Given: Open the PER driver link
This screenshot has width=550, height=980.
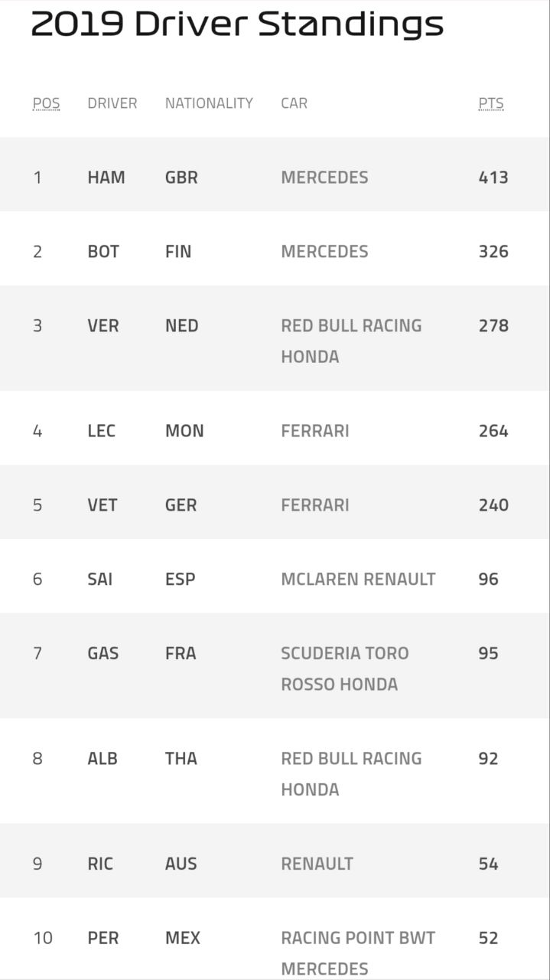Looking at the screenshot, I should [x=103, y=939].
